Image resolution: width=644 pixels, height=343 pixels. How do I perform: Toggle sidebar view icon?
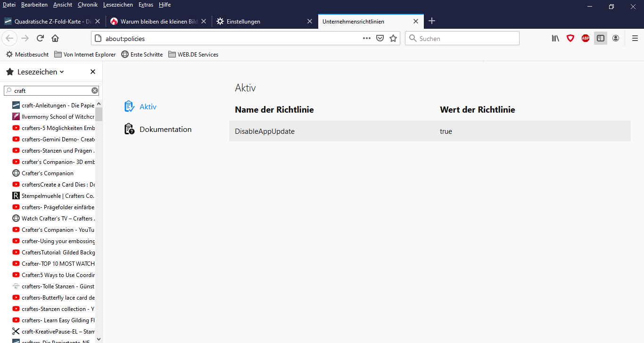(601, 38)
